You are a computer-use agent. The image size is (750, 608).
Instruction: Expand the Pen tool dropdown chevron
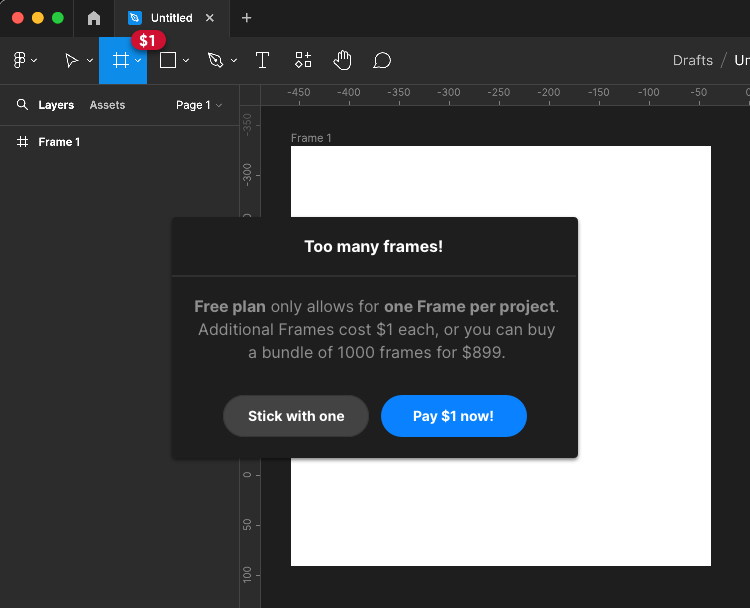[233, 60]
